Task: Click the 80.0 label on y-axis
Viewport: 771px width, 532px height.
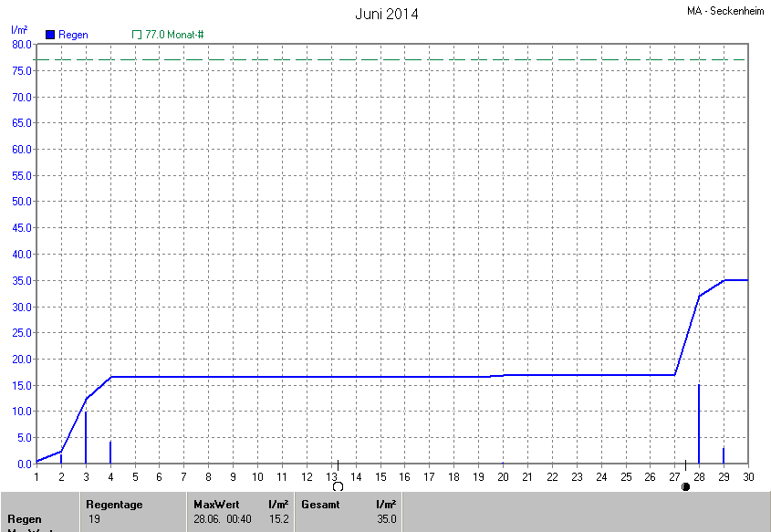Action: click(22, 45)
